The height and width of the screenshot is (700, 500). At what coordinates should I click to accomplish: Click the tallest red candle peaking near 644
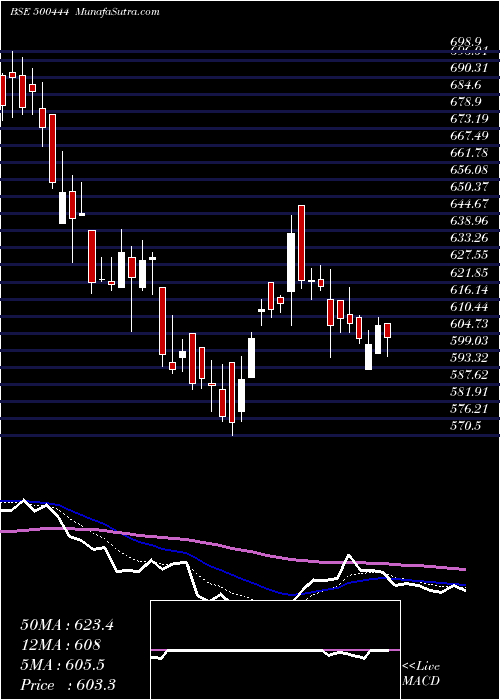click(301, 243)
